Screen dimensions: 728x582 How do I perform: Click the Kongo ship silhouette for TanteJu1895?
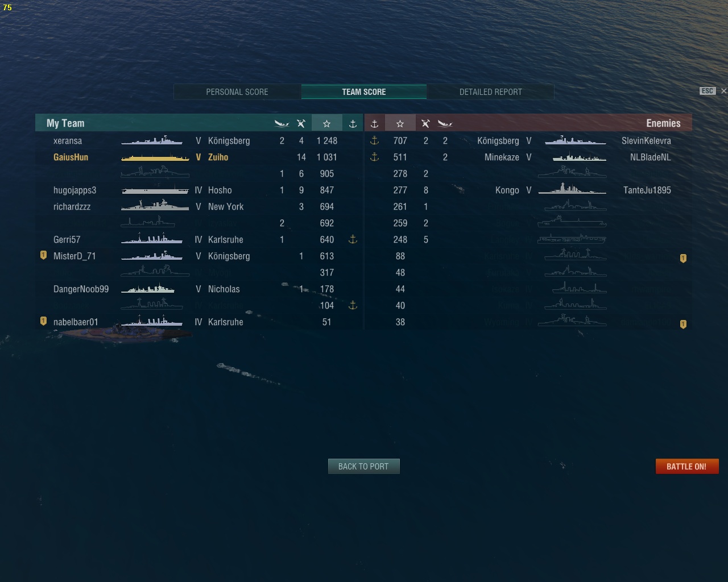click(572, 189)
